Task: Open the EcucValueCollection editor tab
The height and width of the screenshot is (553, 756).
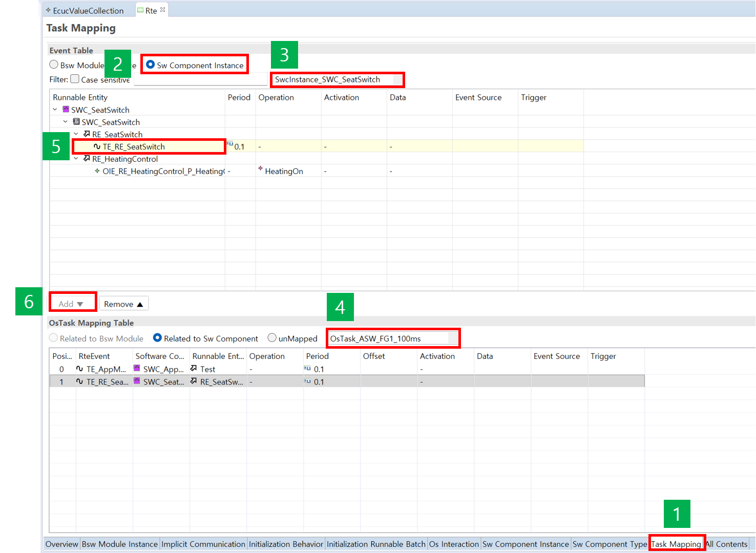Action: [88, 10]
